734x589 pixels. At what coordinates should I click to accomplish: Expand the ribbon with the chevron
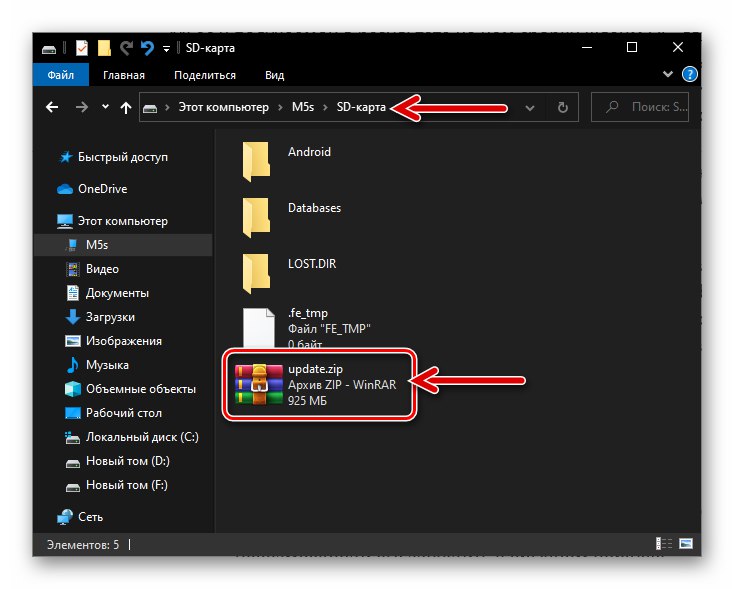pyautogui.click(x=668, y=74)
